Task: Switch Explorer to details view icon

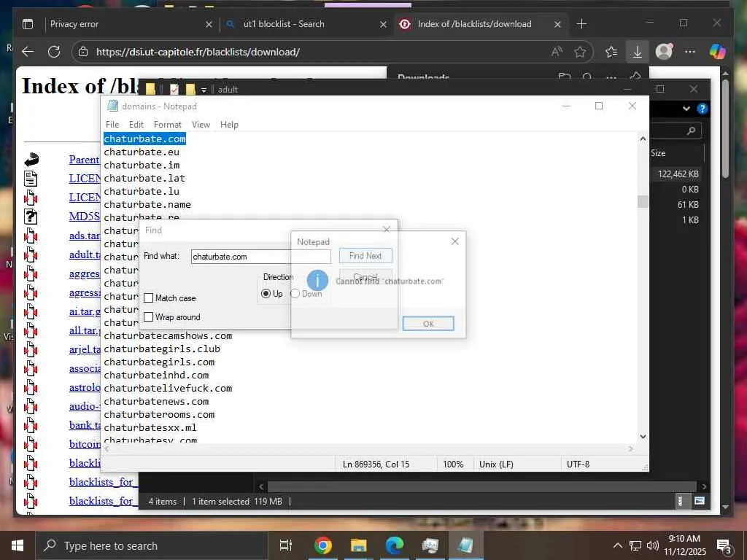Action: coord(681,501)
